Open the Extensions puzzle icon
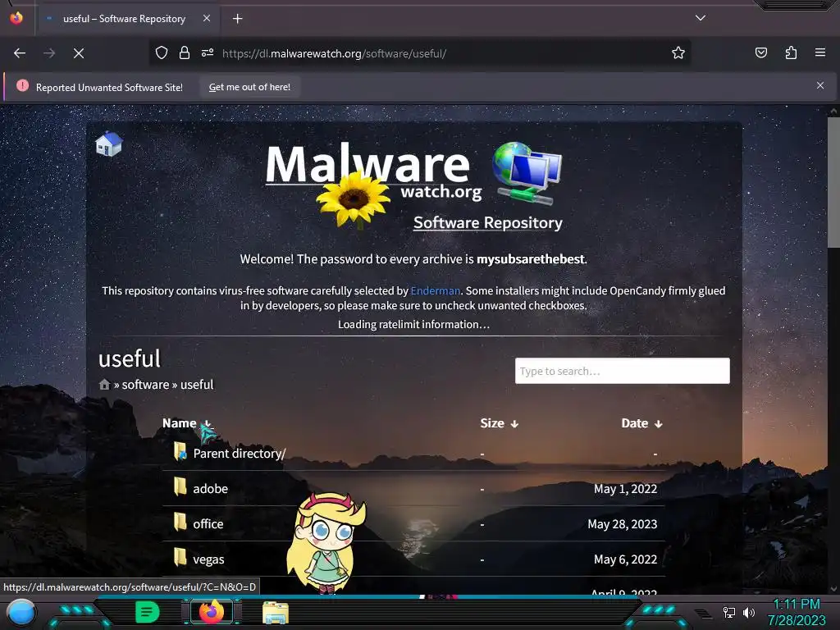The width and height of the screenshot is (840, 630). click(x=791, y=52)
